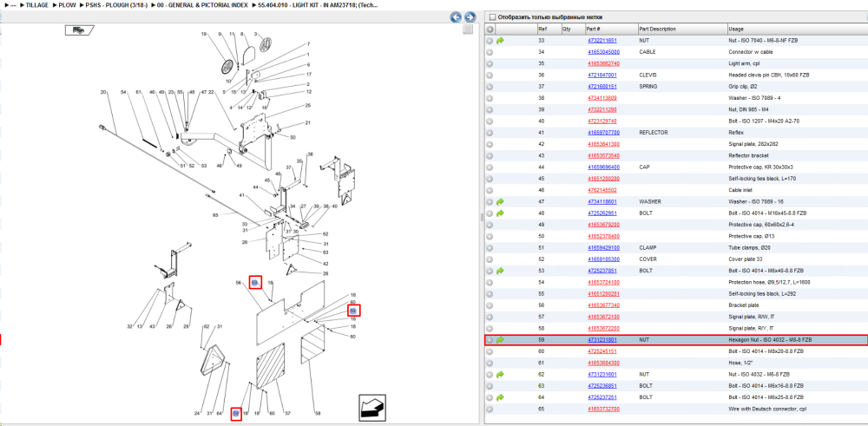
Task: Select 'Cable inlet' usage text
Action: [741, 190]
